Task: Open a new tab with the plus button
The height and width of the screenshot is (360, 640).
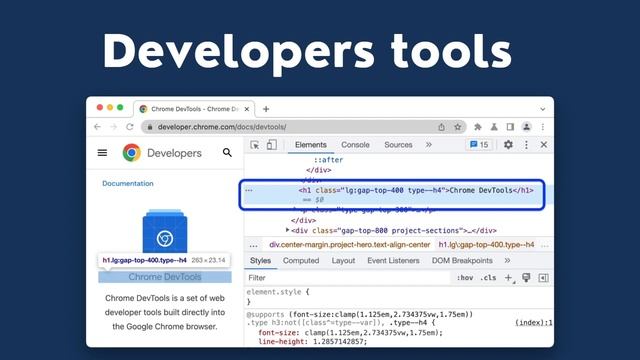Action: point(266,109)
